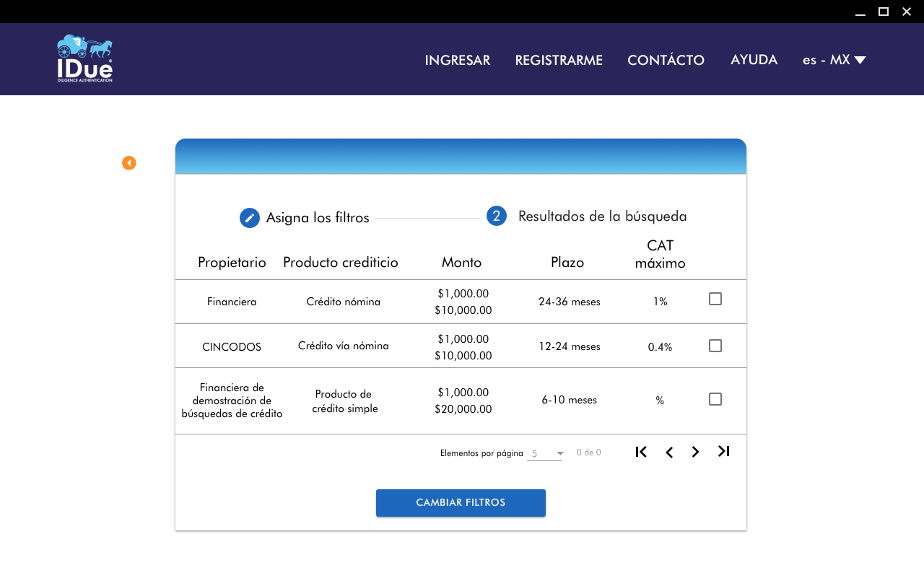The image size is (924, 573).
Task: Click the IDue carriage logo
Action: (84, 58)
